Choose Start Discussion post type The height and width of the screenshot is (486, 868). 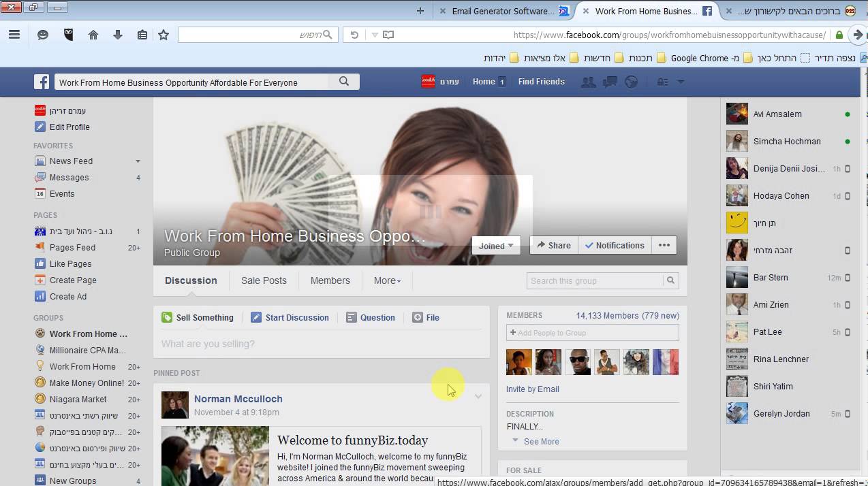coord(290,317)
